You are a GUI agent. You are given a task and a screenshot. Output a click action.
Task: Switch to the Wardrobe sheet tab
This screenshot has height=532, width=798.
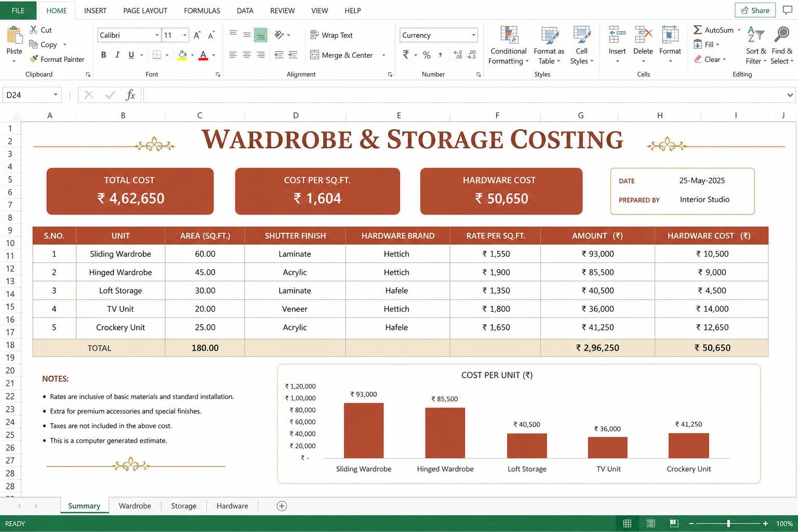135,506
